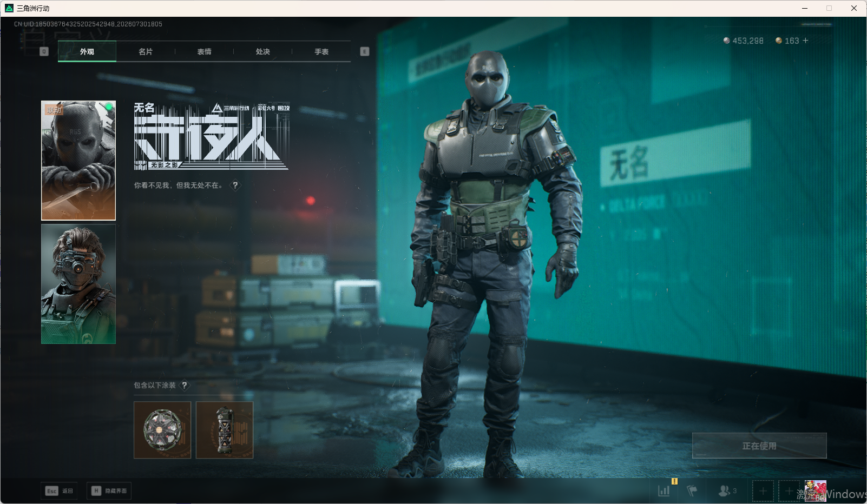
Task: Click the E next-tab key icon
Action: coord(365,51)
